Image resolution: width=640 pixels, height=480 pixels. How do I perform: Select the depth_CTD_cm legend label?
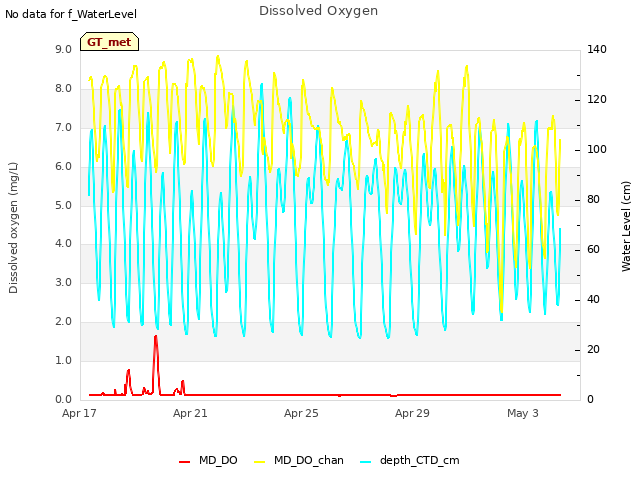[x=420, y=460]
